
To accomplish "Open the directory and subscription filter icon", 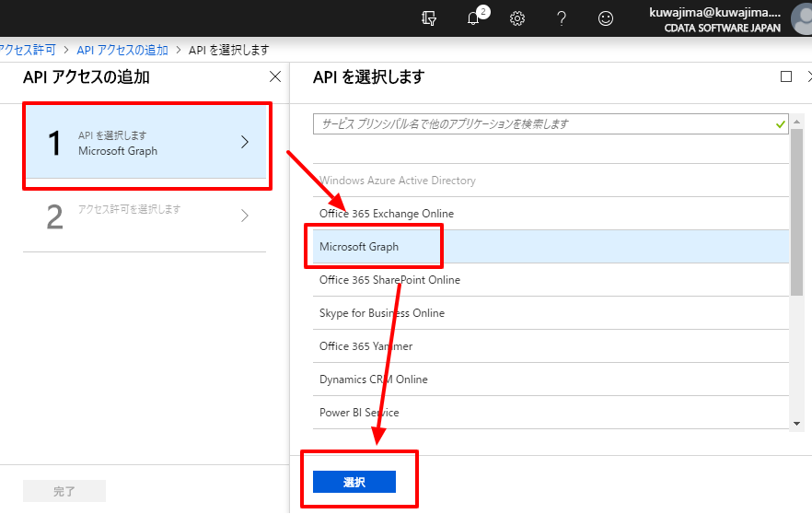I will click(x=429, y=18).
